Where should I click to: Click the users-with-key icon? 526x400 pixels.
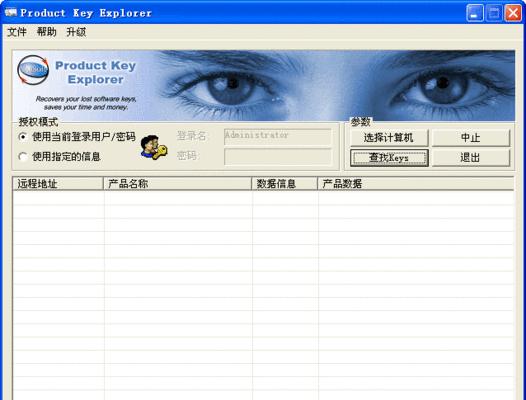point(153,147)
